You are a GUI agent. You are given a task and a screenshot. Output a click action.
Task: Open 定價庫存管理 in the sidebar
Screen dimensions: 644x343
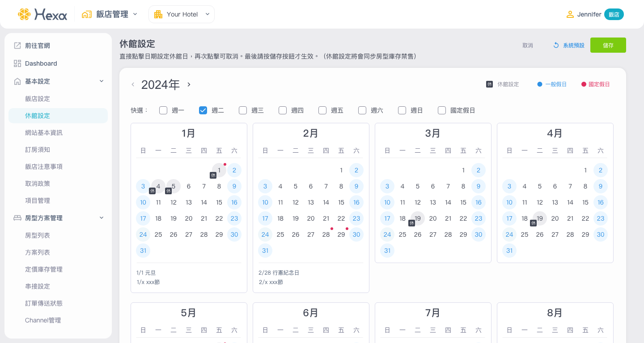tap(44, 269)
